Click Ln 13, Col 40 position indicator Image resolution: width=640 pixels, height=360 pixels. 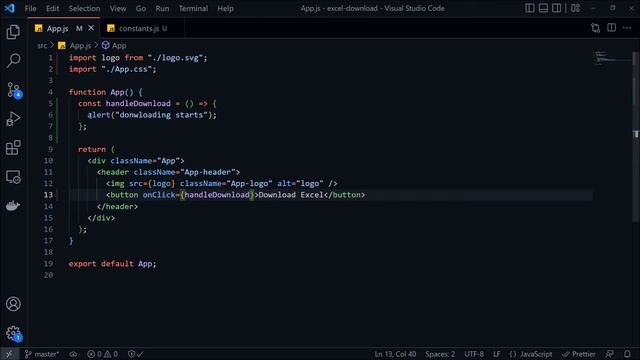point(395,354)
